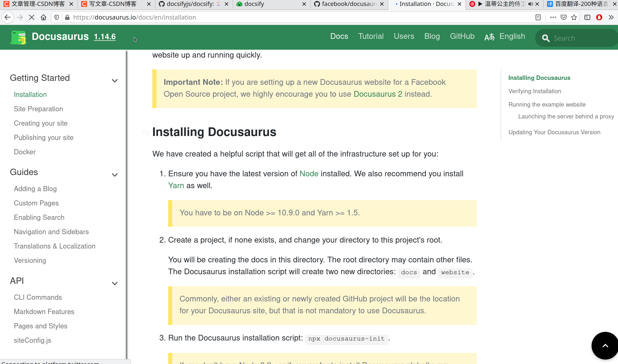
Task: Switch to the docsify browser tab
Action: click(x=254, y=4)
